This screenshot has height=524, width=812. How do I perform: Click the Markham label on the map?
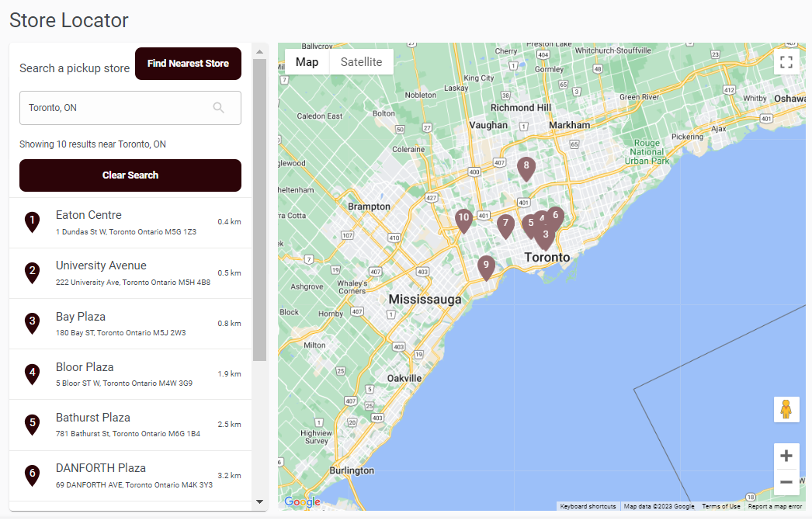(x=570, y=125)
